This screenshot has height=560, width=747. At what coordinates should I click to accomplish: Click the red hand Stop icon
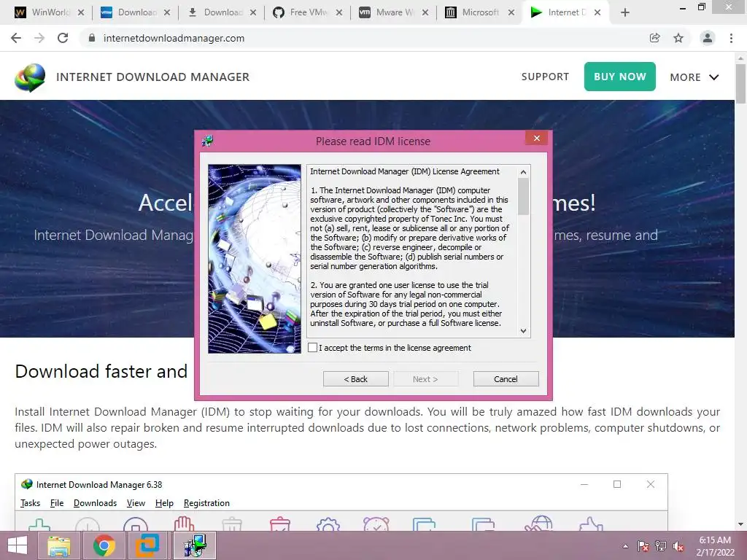click(x=183, y=524)
